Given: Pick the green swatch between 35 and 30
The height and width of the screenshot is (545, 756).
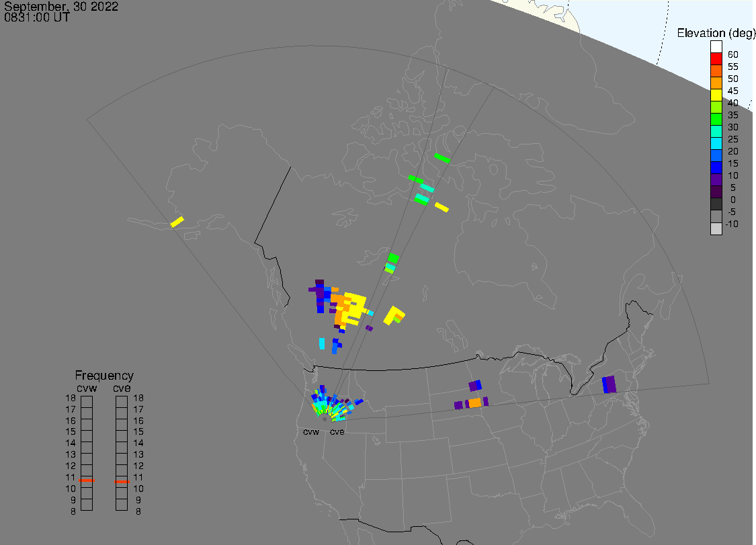Looking at the screenshot, I should click(716, 120).
